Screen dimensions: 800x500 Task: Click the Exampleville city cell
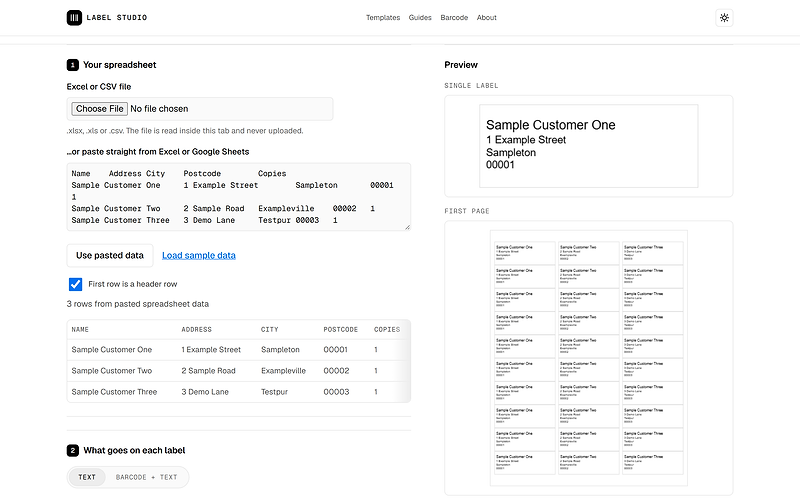(x=283, y=371)
